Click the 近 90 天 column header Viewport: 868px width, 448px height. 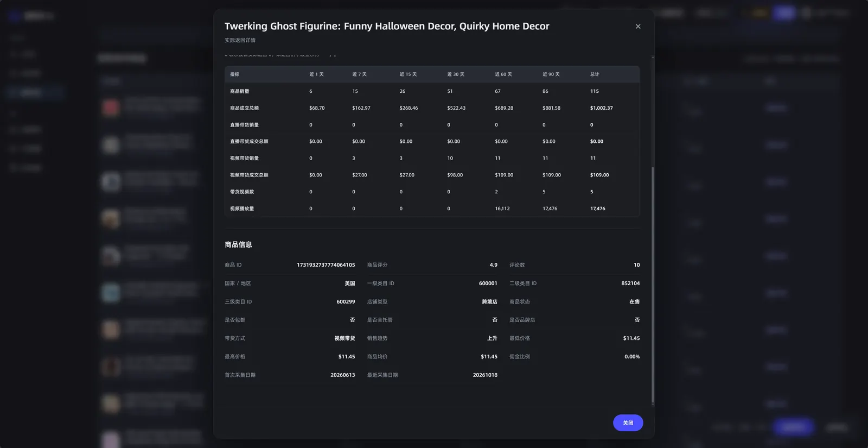(x=551, y=74)
